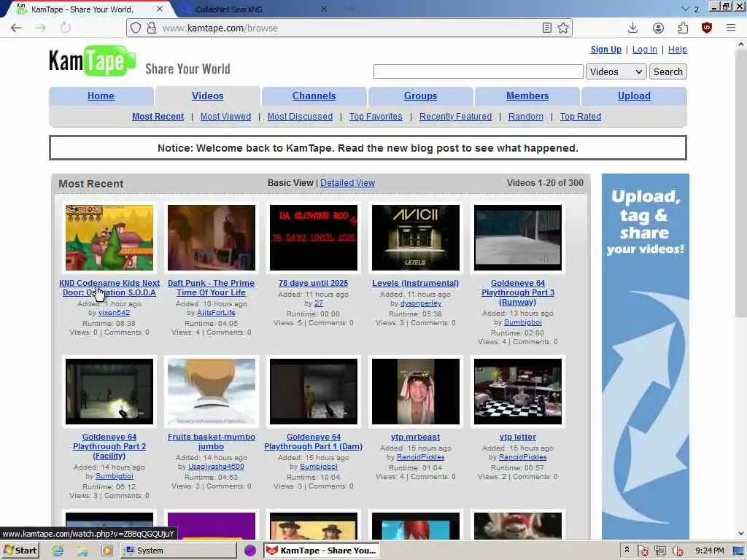Click the Sign Up link
This screenshot has height=560, width=747.
606,50
